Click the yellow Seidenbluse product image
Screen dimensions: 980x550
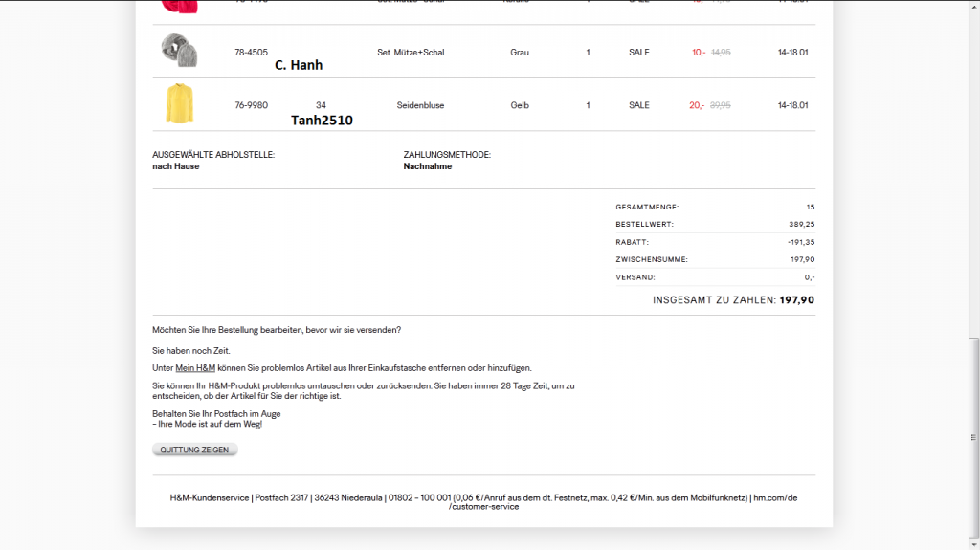click(x=178, y=103)
